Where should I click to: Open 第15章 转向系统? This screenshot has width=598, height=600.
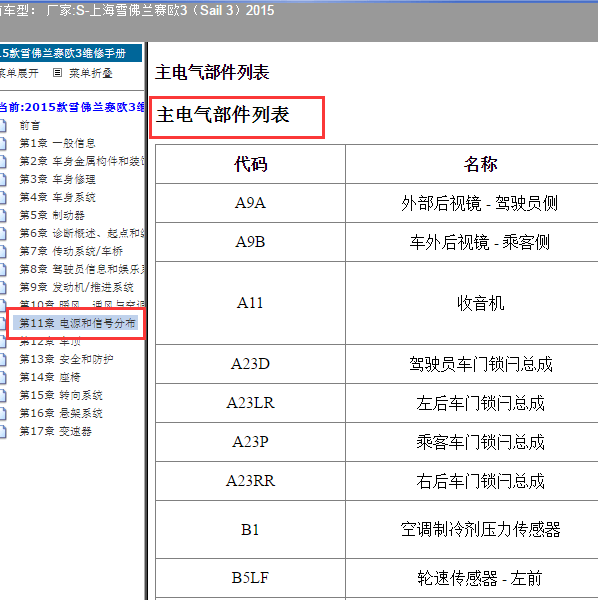click(x=61, y=395)
